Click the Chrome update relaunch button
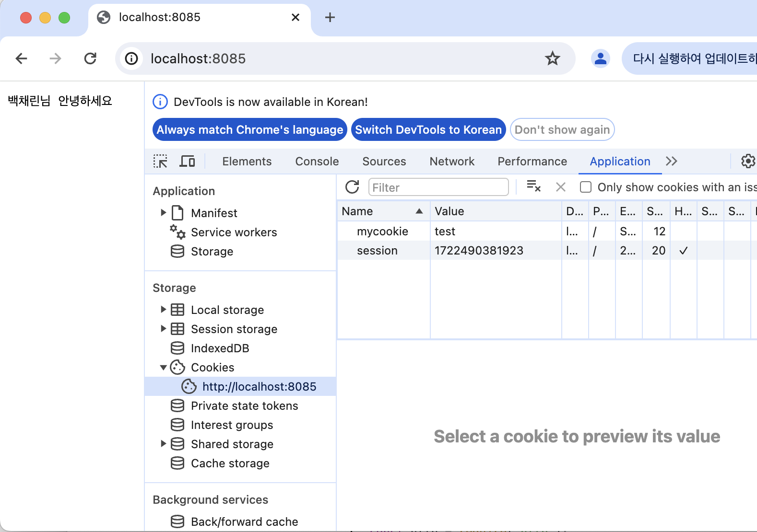The width and height of the screenshot is (757, 532). pos(690,58)
